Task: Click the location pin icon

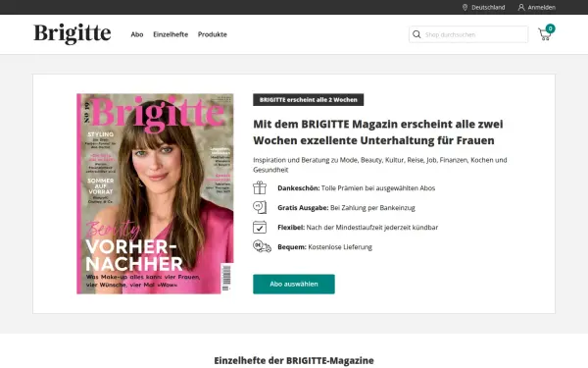Action: click(x=465, y=7)
